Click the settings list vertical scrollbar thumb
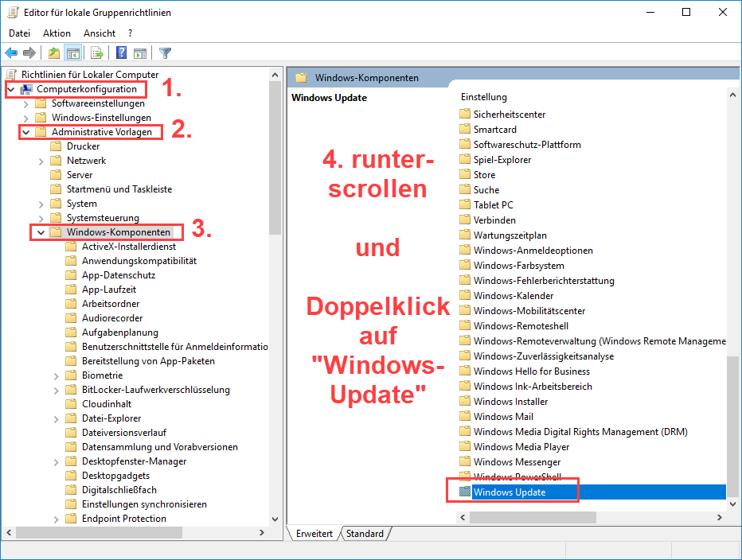The height and width of the screenshot is (560, 742). click(x=732, y=426)
